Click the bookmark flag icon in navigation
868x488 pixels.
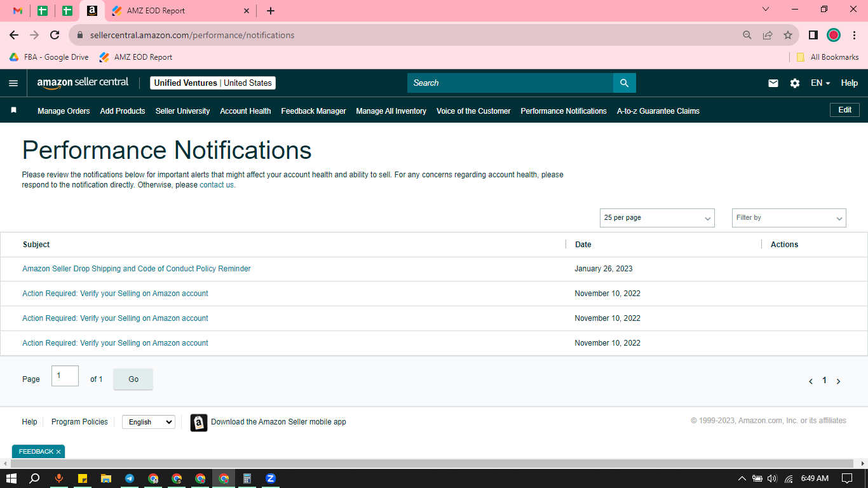click(13, 110)
